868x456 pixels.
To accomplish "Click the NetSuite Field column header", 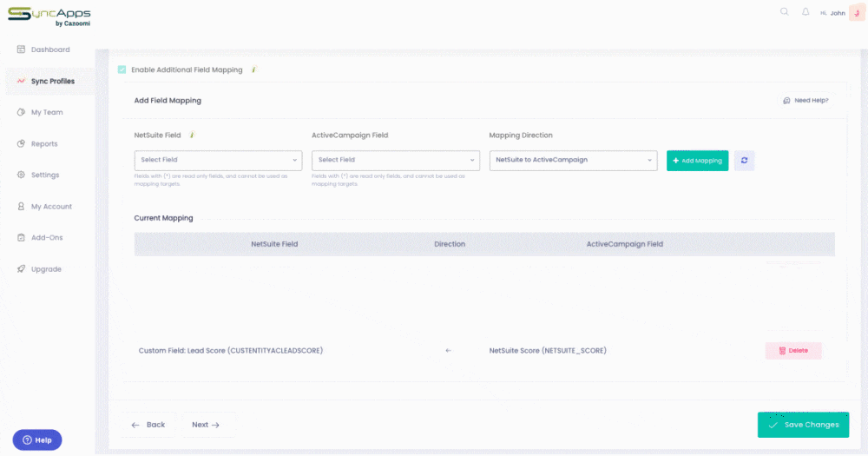I will click(x=274, y=244).
